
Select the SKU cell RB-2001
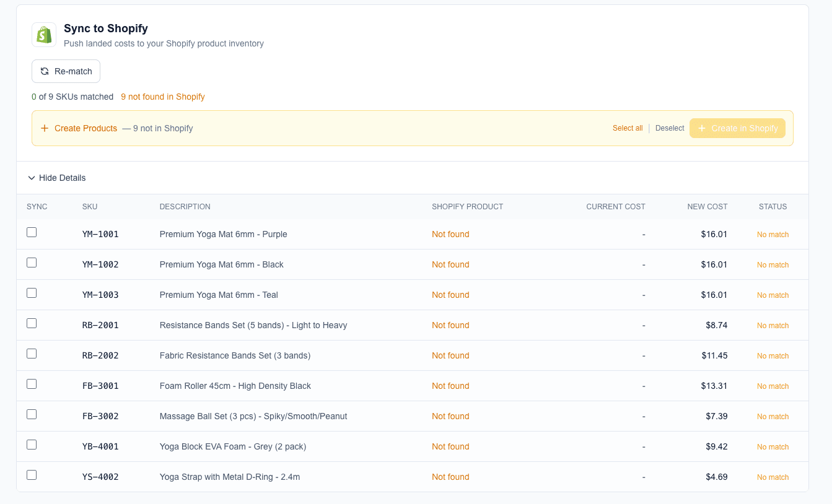point(100,325)
